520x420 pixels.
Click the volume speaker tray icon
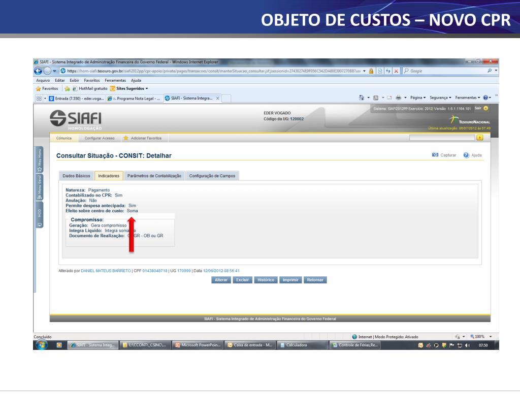point(467,345)
